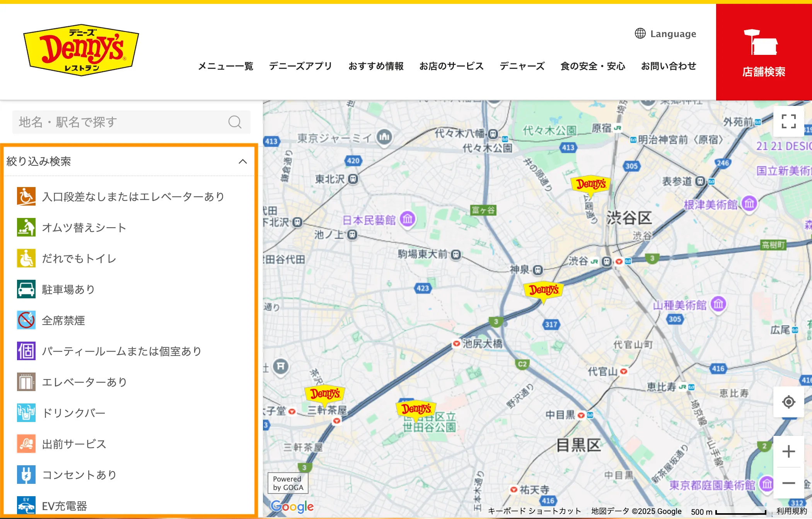
Task: Enable the コンセントあり outlet filter
Action: pyautogui.click(x=26, y=475)
